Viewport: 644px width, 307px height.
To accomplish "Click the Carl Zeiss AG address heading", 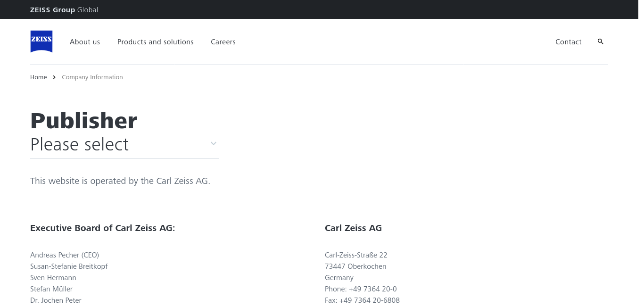I will 353,228.
